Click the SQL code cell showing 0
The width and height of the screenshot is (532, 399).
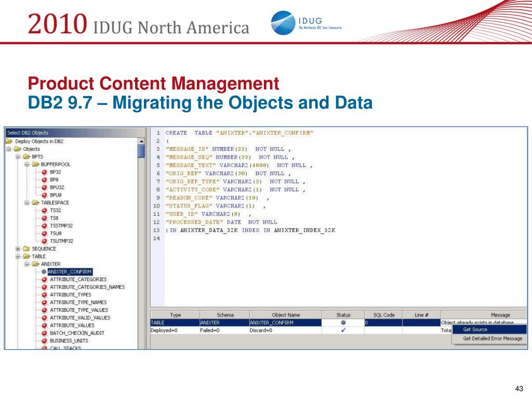[383, 323]
